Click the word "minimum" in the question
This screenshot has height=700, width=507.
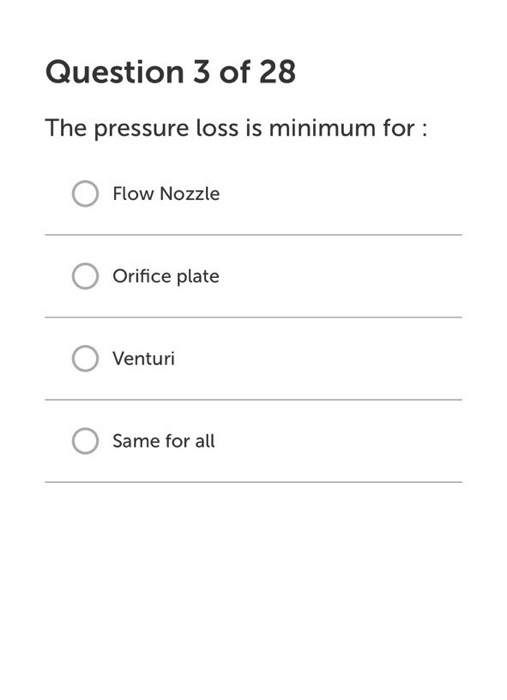click(322, 128)
